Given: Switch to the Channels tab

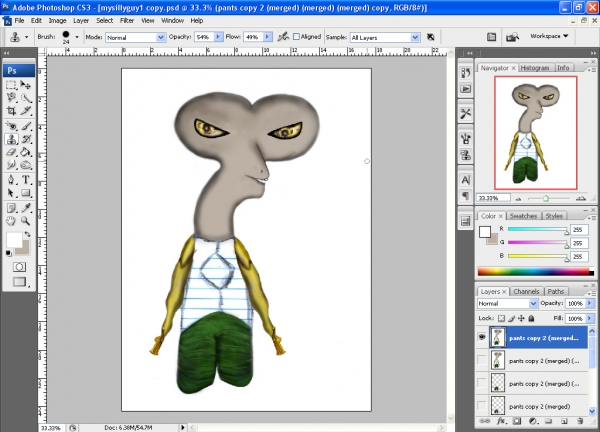Looking at the screenshot, I should click(x=526, y=292).
